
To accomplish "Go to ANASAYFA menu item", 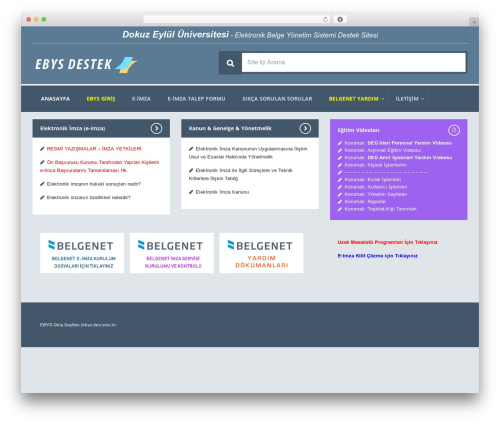I will tap(55, 99).
